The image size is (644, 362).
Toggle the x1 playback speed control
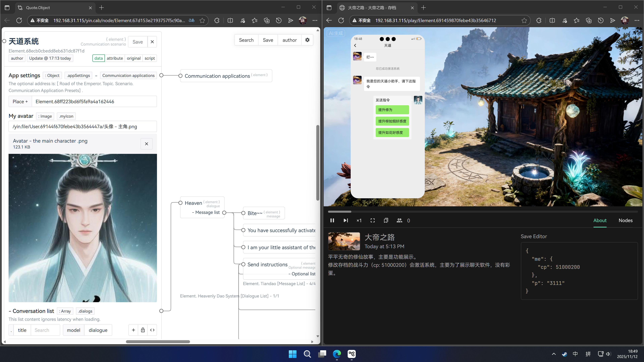359,221
